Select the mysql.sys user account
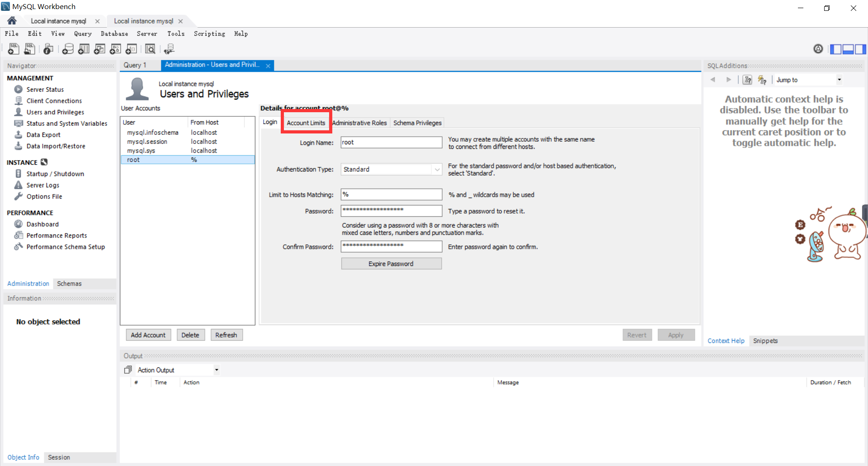This screenshot has height=466, width=868. (187, 151)
